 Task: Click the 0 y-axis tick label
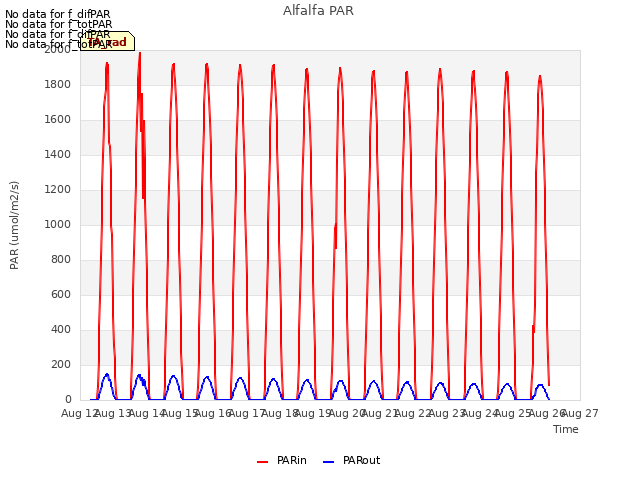click(68, 399)
